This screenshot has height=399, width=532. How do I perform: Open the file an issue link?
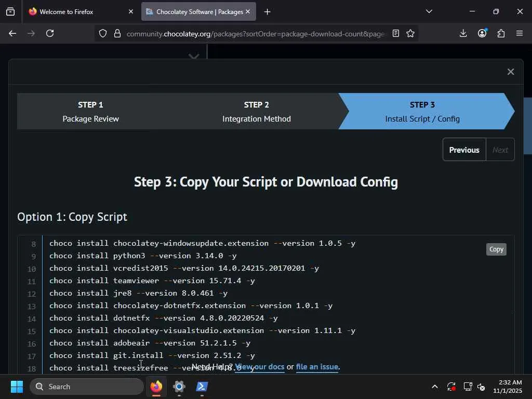[317, 367]
